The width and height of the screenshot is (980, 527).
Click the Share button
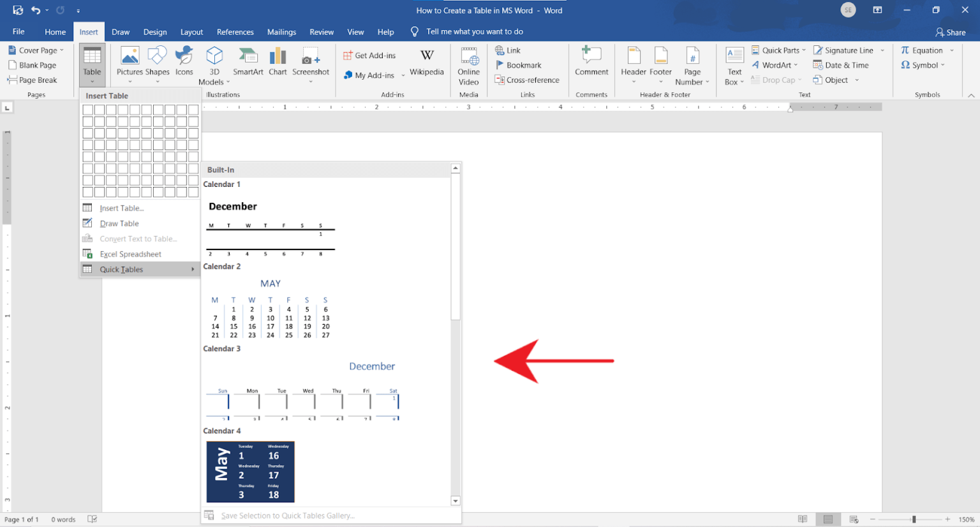[950, 32]
